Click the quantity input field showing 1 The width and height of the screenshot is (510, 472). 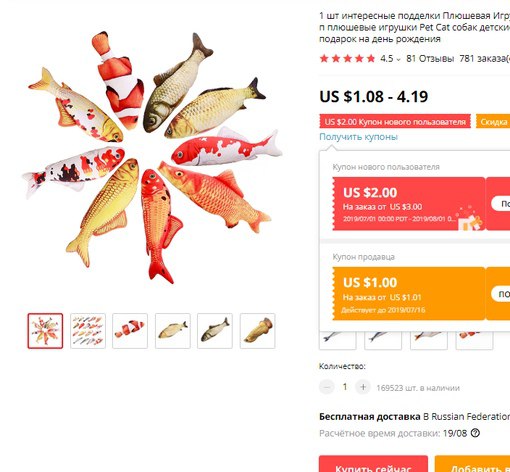(345, 387)
